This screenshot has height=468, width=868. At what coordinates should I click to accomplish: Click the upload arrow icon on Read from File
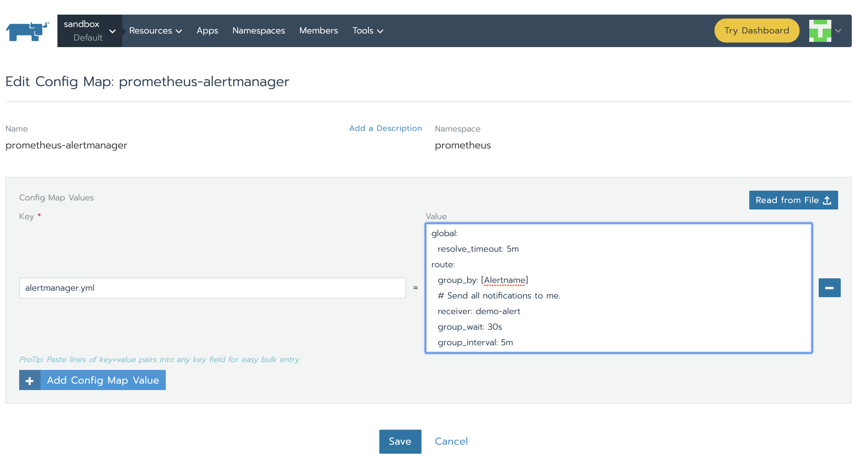827,200
